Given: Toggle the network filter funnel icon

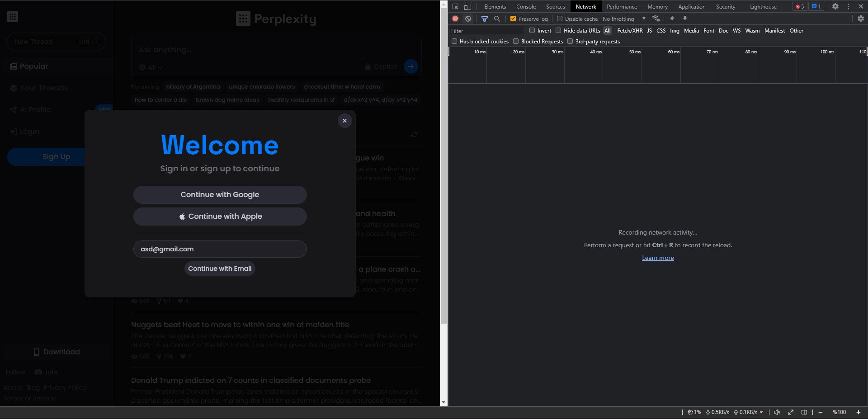Looking at the screenshot, I should [x=484, y=19].
